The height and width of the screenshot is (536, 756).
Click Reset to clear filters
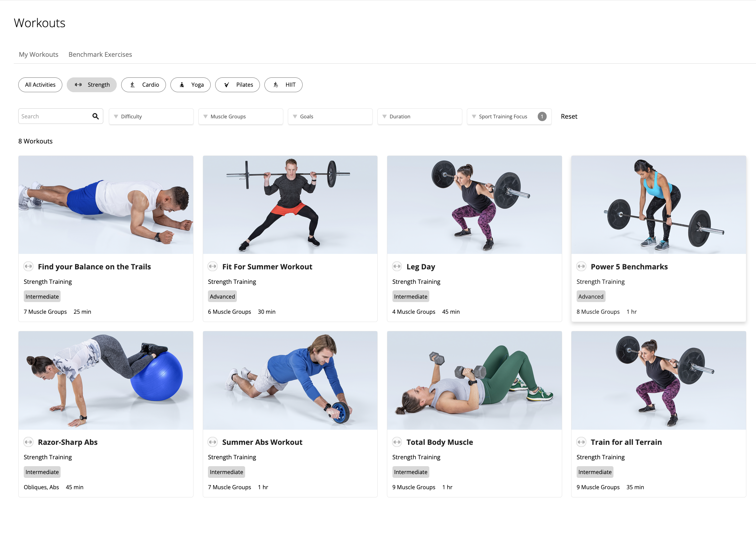(x=569, y=116)
